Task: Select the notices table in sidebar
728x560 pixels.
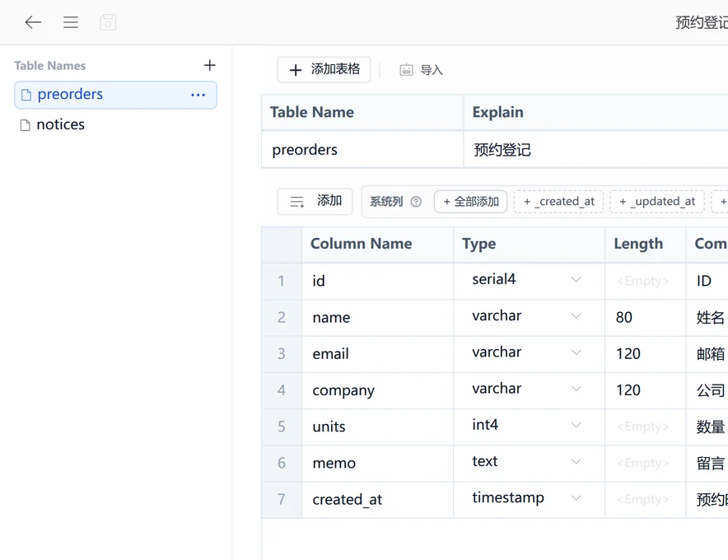Action: (115, 124)
